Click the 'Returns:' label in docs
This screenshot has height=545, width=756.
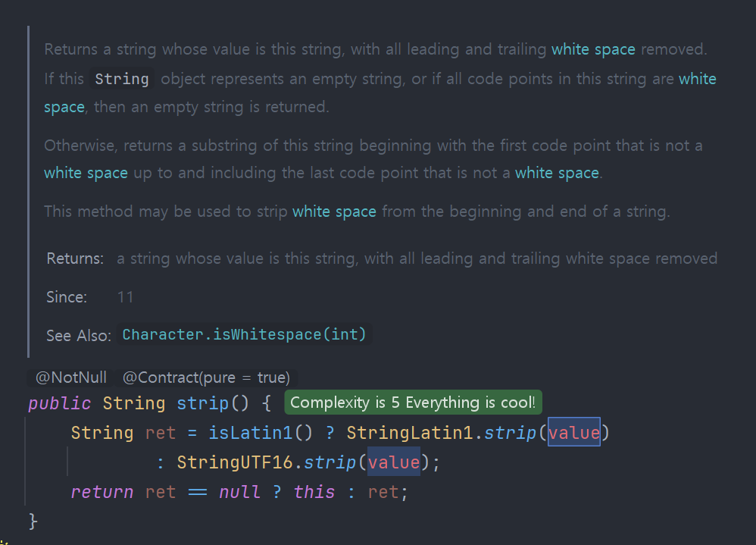75,258
